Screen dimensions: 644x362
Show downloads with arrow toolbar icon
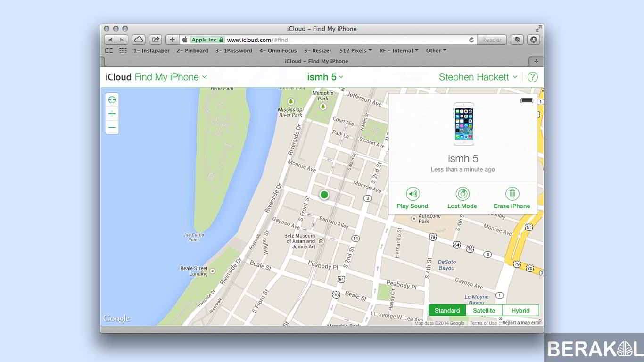pyautogui.click(x=533, y=40)
